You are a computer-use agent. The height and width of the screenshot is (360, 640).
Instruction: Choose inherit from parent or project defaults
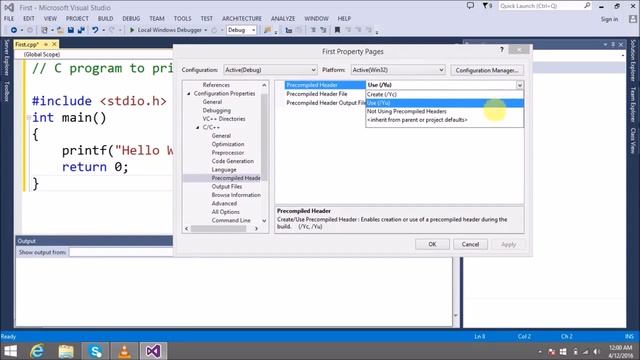(x=444, y=120)
